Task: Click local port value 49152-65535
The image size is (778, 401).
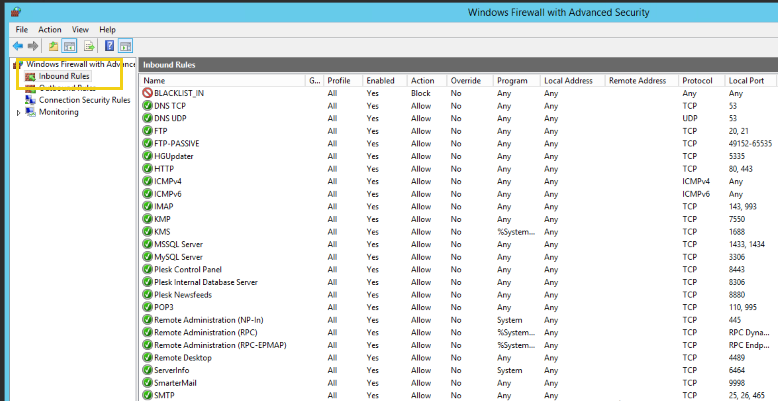Action: pos(750,143)
